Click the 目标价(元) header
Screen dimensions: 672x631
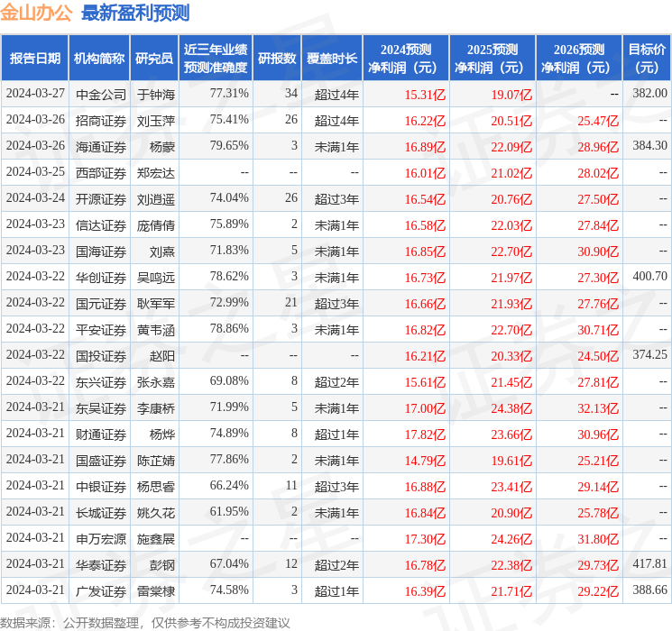click(647, 59)
